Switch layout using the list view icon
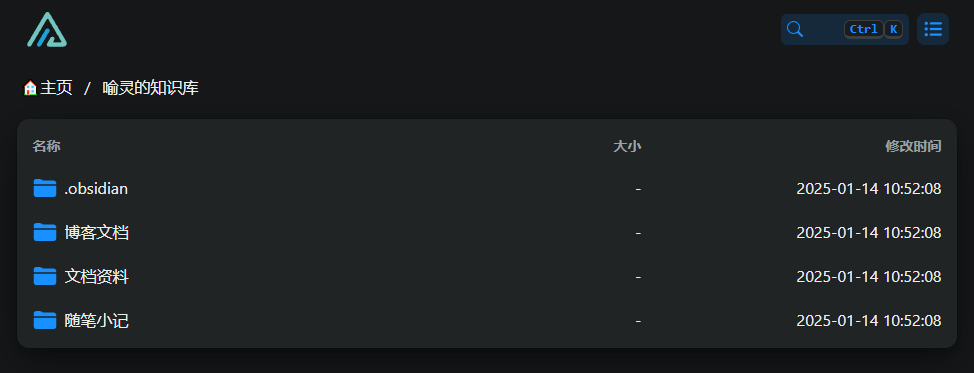Screen dimensions: 974x373 tap(932, 29)
